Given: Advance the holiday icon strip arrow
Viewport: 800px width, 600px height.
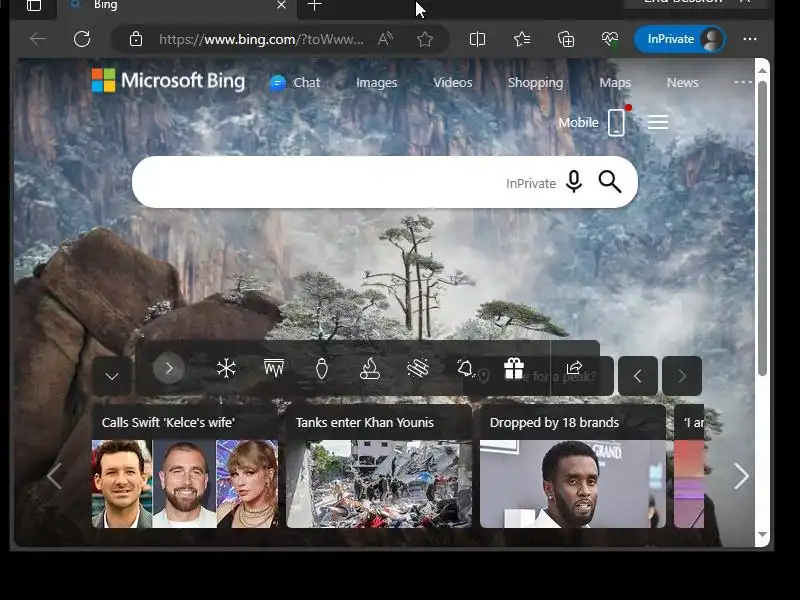Looking at the screenshot, I should [169, 368].
